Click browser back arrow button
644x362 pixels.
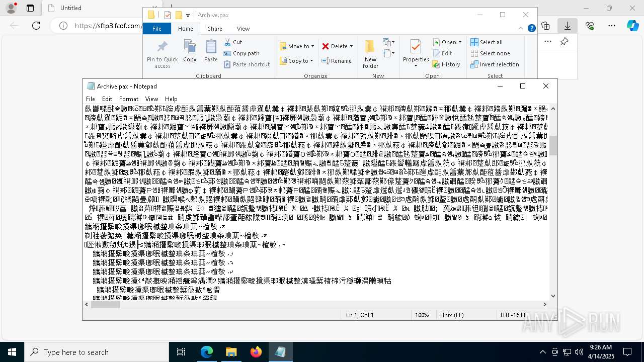click(x=14, y=26)
